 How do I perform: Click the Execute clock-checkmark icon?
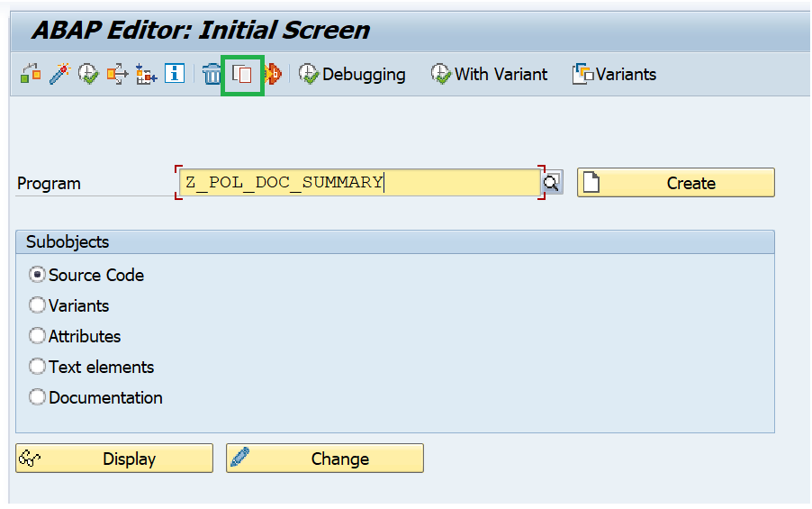tap(88, 74)
